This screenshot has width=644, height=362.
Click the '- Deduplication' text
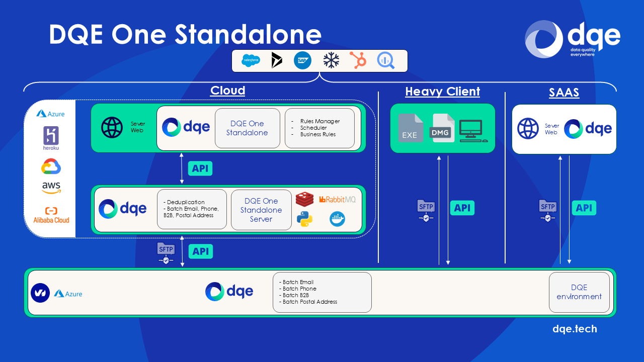(184, 202)
